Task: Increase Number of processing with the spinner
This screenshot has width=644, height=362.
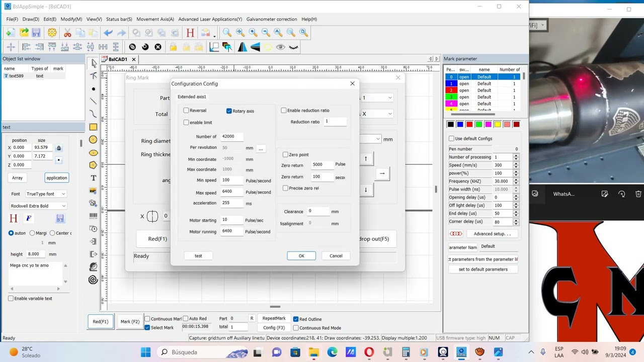Action: (516, 156)
